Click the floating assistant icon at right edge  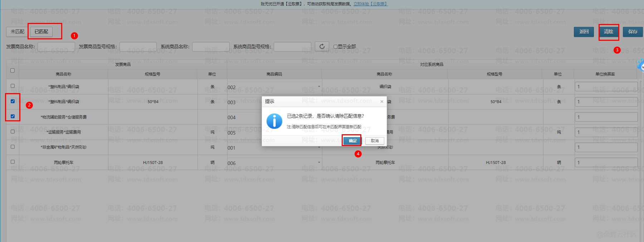pos(641,66)
